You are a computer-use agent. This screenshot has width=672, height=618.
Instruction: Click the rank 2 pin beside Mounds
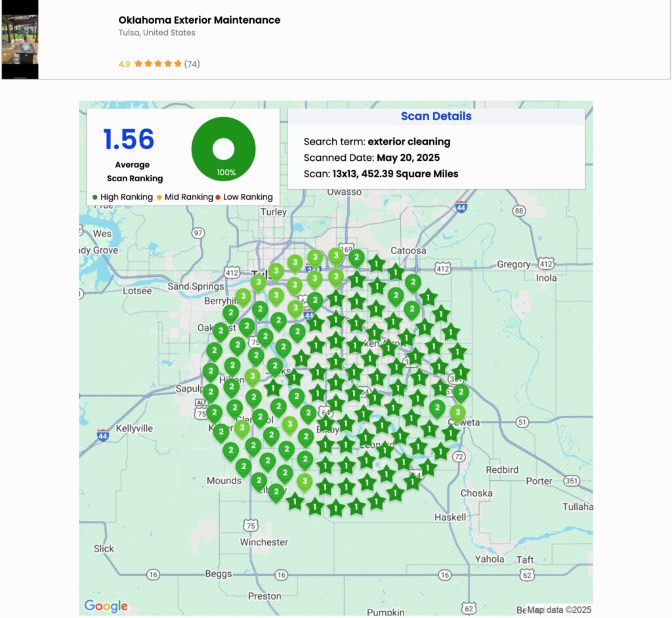(243, 467)
